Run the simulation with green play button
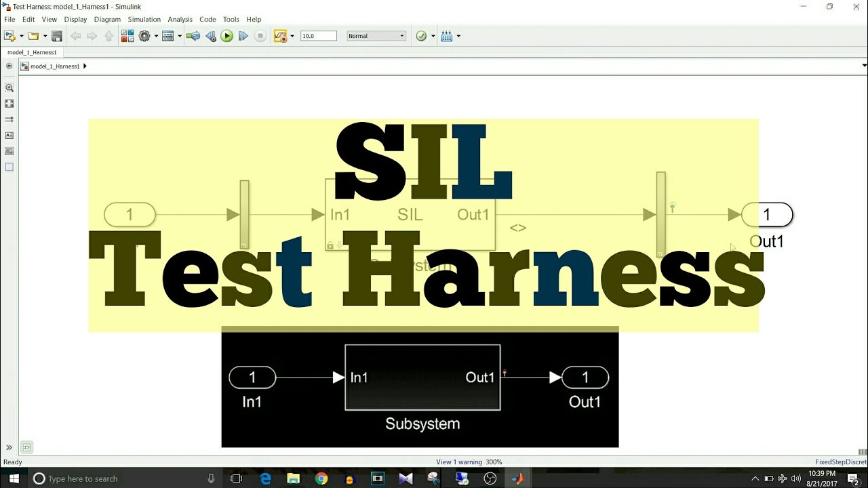This screenshot has height=488, width=868. 227,36
